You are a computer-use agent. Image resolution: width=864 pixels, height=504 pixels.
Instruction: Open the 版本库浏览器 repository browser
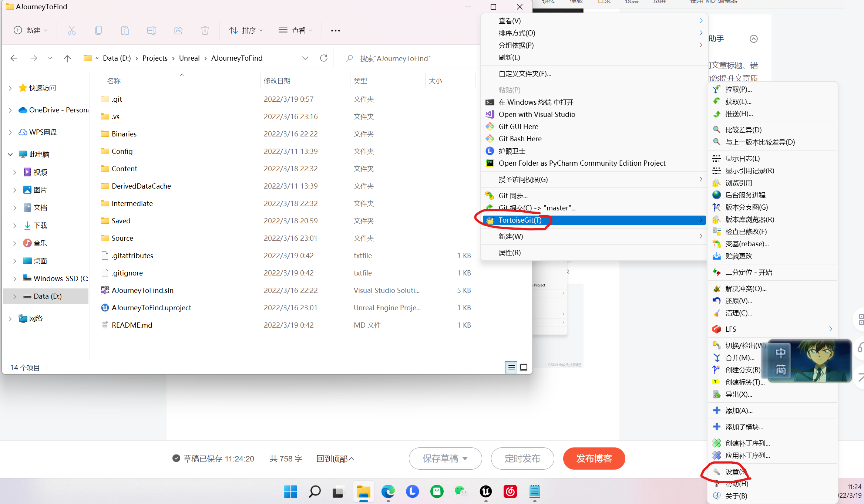click(x=748, y=219)
